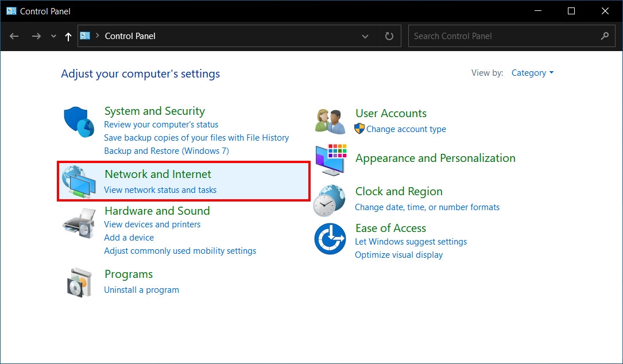This screenshot has width=623, height=364.
Task: Click Change date, time, or number formats
Action: (427, 207)
